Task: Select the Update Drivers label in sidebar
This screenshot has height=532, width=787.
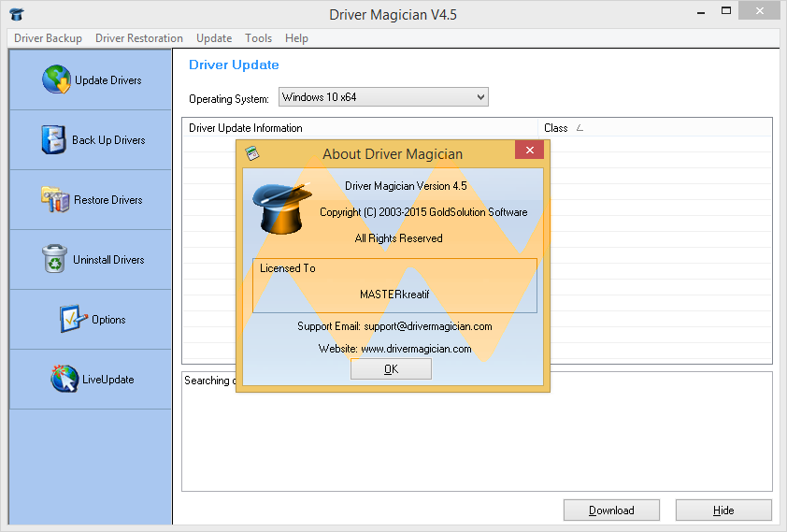Action: (x=107, y=80)
